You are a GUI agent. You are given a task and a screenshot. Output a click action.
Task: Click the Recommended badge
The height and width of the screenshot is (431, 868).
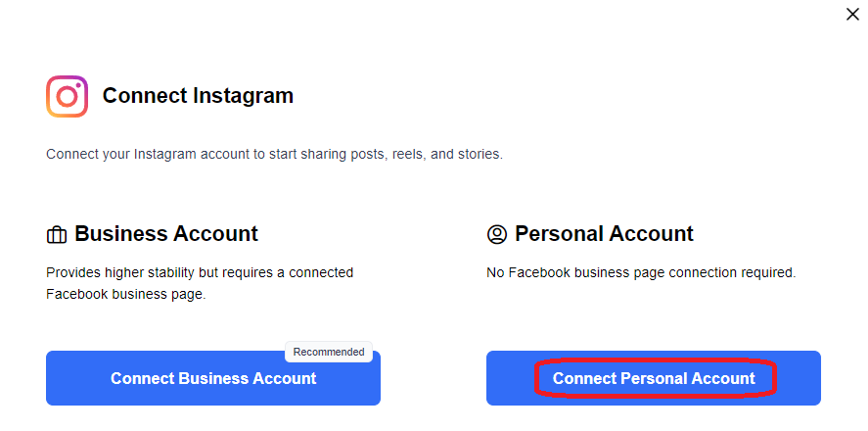coord(329,352)
